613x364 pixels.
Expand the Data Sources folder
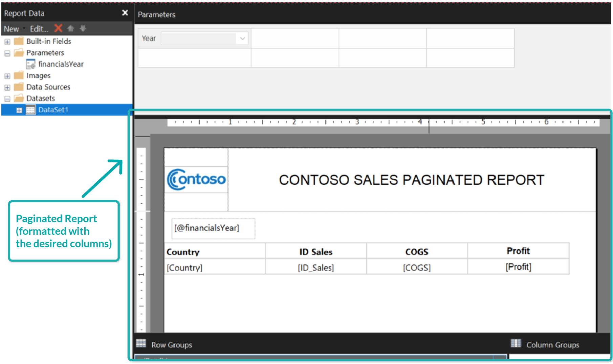tap(7, 87)
